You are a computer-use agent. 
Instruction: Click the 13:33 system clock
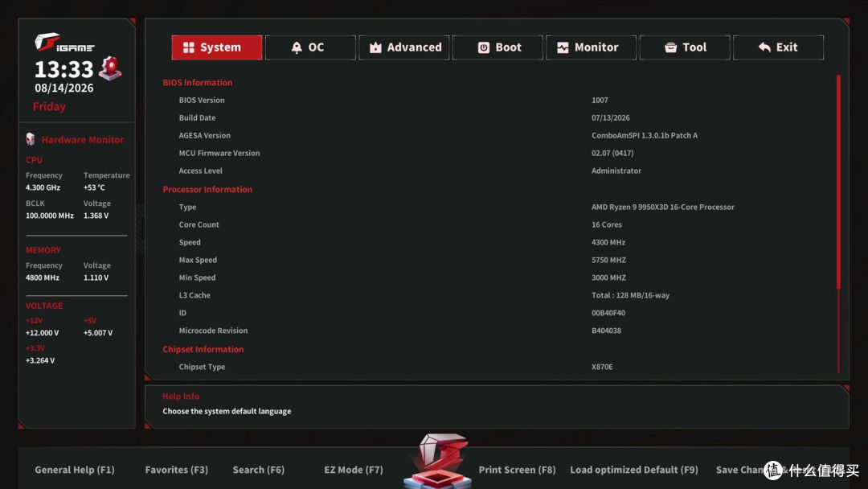click(63, 70)
